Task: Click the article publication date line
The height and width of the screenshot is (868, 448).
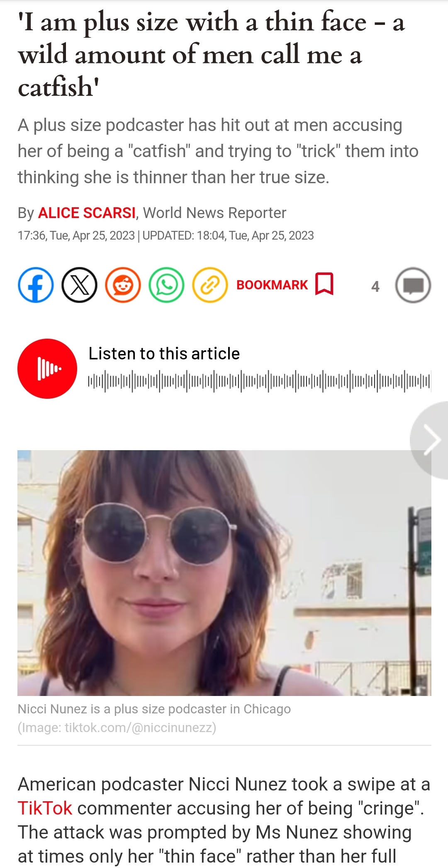Action: pos(166,235)
